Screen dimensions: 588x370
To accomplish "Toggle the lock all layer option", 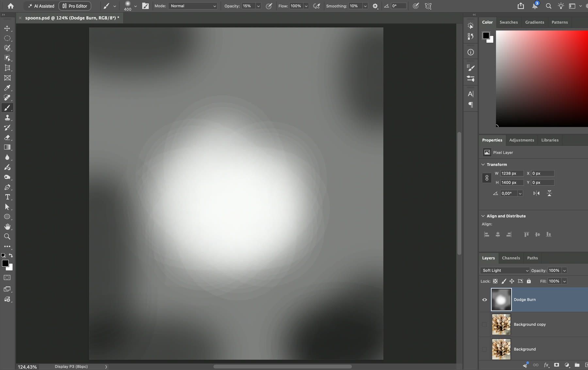I will point(529,281).
